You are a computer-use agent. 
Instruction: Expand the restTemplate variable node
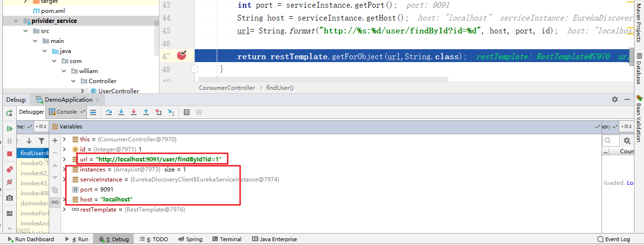point(64,209)
